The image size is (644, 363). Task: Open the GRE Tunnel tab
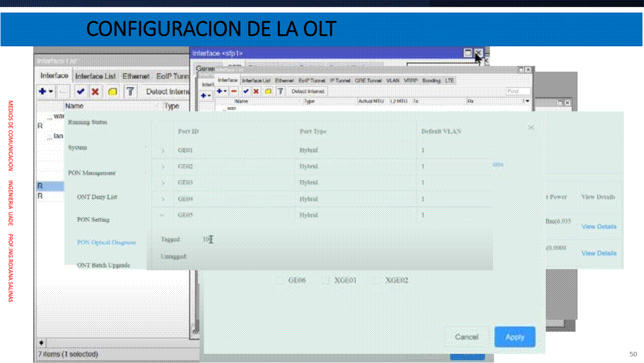click(x=368, y=81)
